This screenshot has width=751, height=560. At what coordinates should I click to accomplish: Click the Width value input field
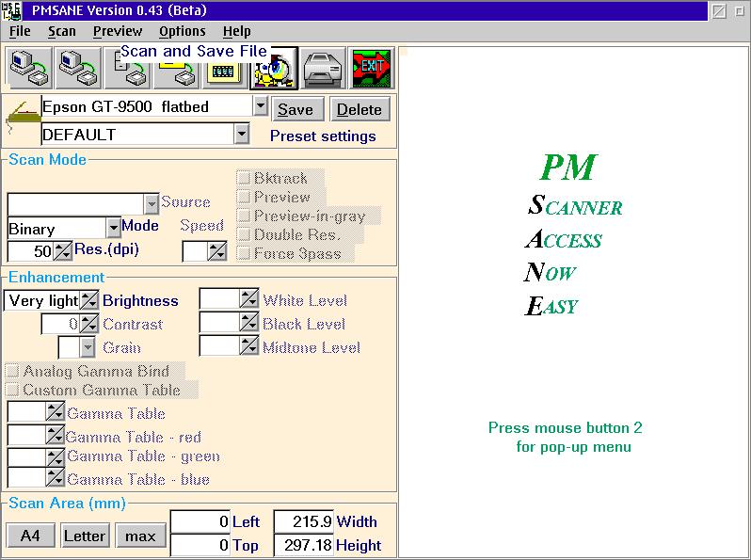[x=303, y=521]
